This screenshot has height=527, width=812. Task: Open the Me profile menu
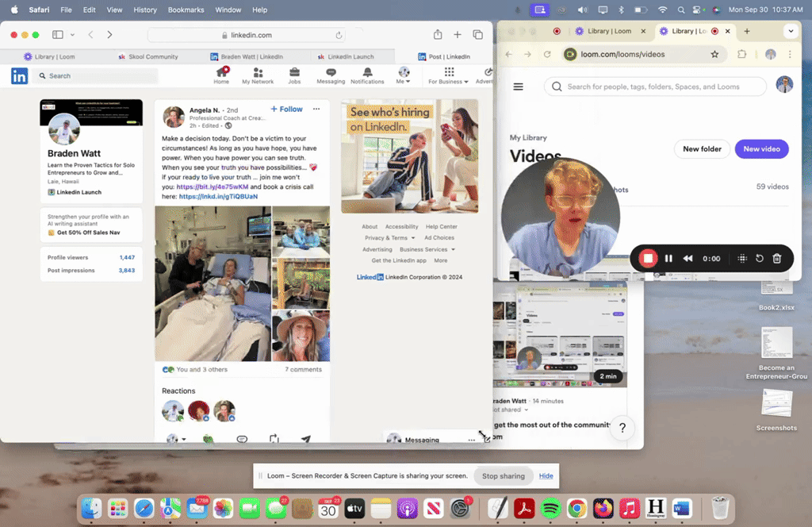click(x=404, y=75)
